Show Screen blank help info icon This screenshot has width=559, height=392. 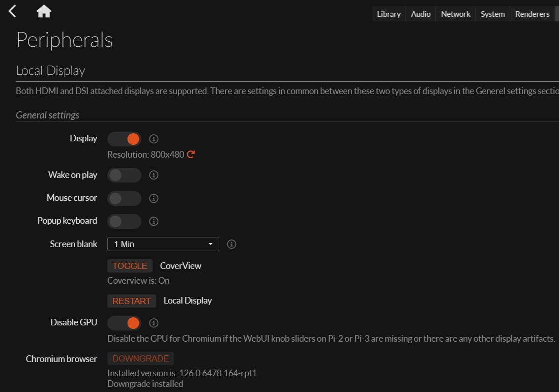tap(231, 245)
